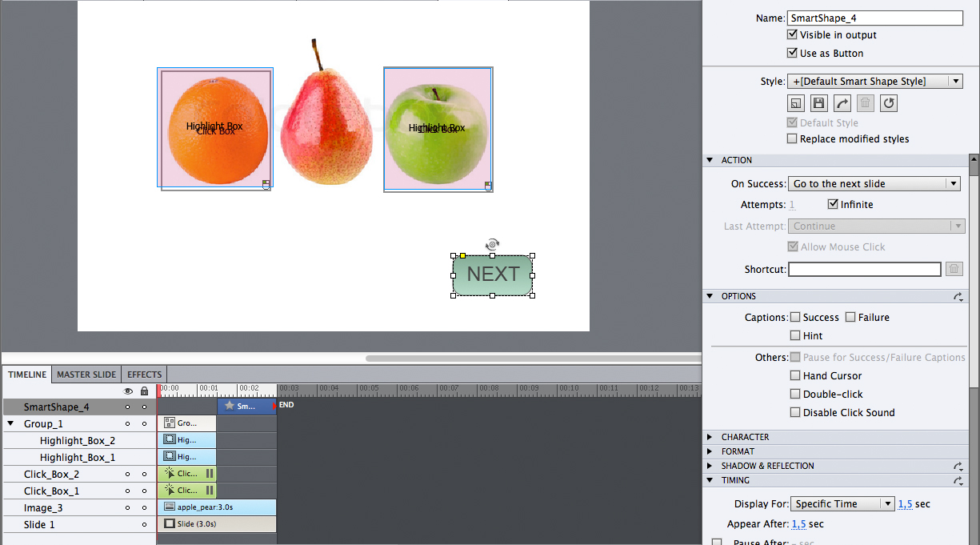980x545 pixels.
Task: Open the Display For dropdown
Action: (842, 503)
